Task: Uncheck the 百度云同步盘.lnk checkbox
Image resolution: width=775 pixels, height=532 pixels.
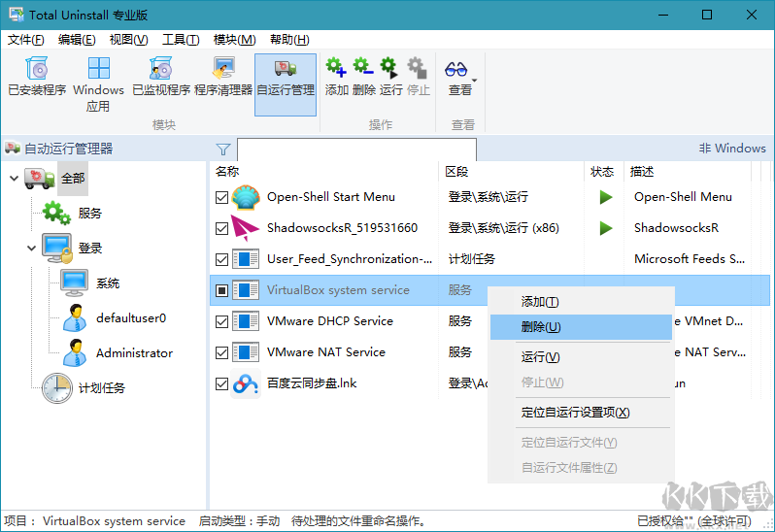Action: click(x=222, y=384)
